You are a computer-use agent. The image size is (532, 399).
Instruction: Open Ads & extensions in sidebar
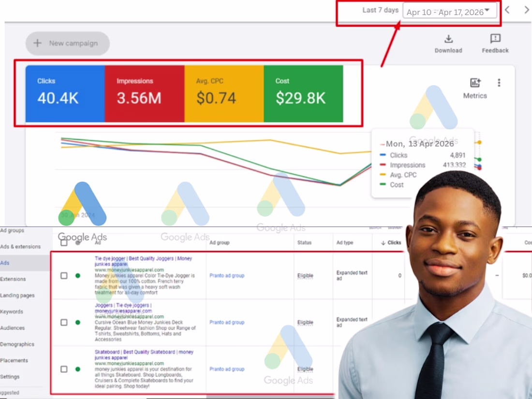[x=20, y=247]
